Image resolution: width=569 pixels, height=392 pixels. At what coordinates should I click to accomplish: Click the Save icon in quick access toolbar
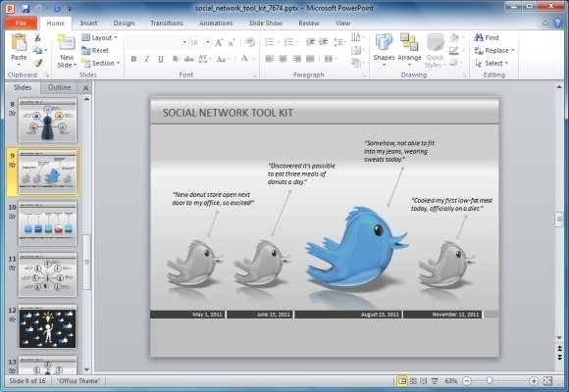26,8
